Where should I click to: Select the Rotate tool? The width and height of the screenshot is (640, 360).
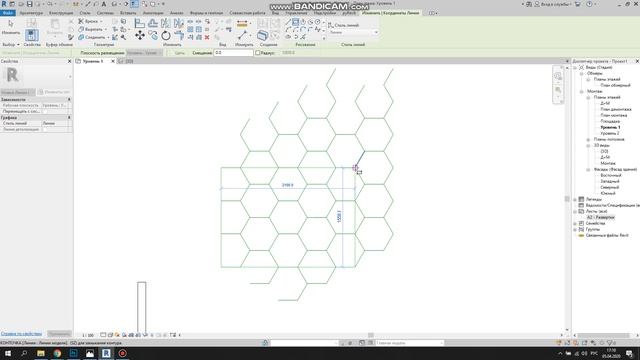click(166, 36)
